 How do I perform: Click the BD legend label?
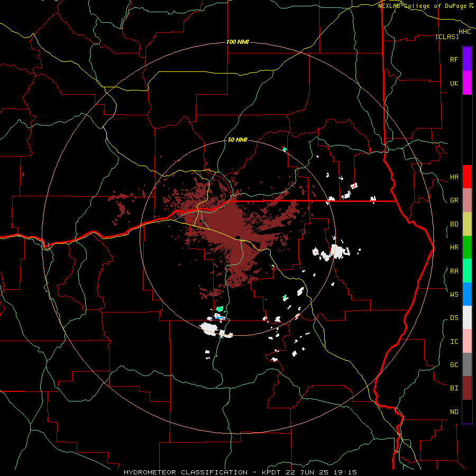[x=454, y=224]
